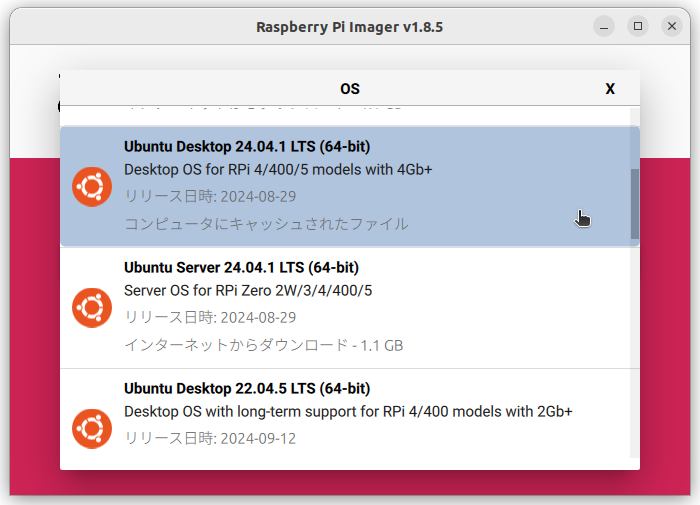Screen dimensions: 700x505
Task: Click the Ubuntu logo beside Server 24.04.1
Action: coord(92,308)
